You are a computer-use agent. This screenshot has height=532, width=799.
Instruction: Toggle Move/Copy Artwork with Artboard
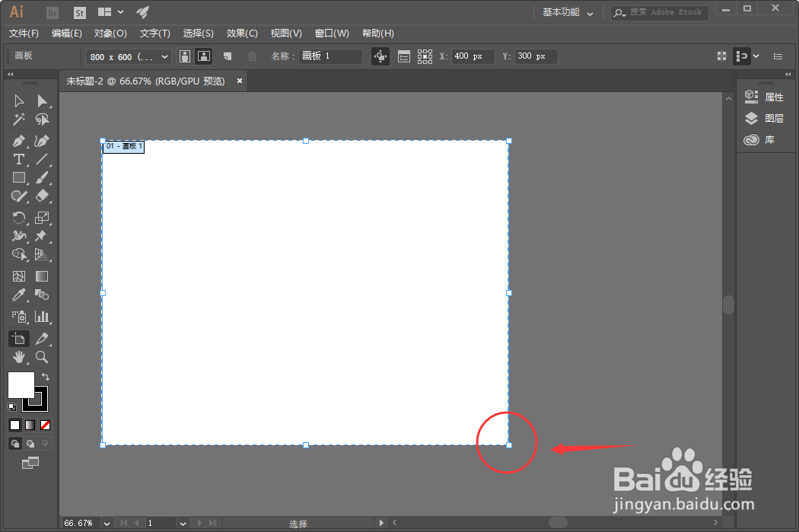pyautogui.click(x=380, y=56)
